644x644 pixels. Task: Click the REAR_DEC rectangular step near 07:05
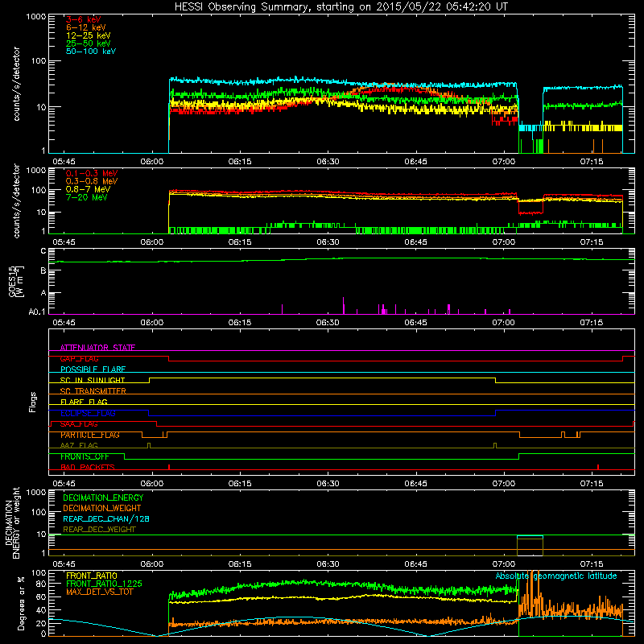530,546
